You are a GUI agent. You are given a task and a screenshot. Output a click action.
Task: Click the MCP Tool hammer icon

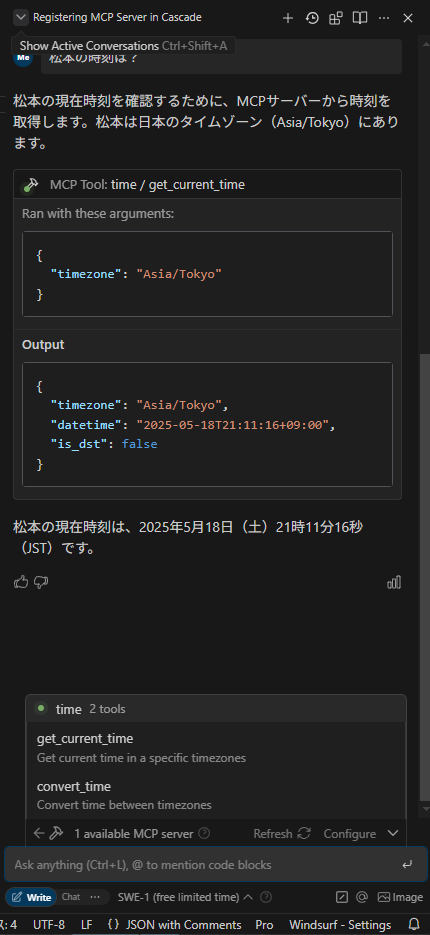pyautogui.click(x=30, y=185)
